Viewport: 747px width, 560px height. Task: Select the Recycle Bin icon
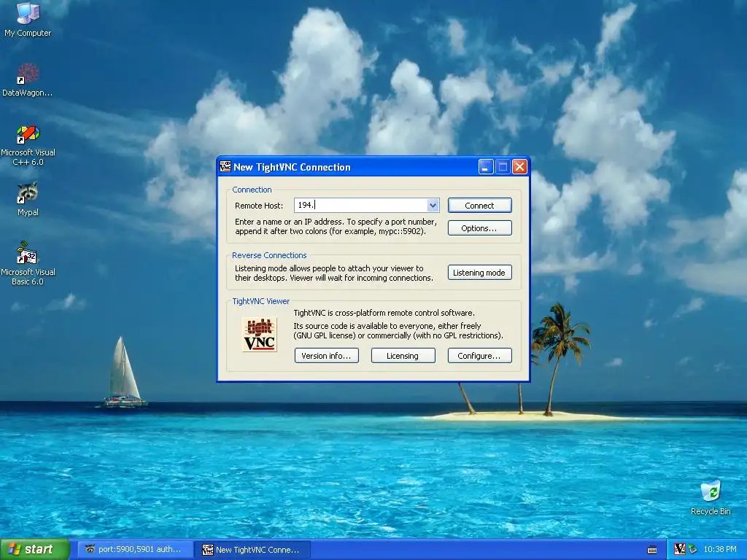[x=711, y=497]
